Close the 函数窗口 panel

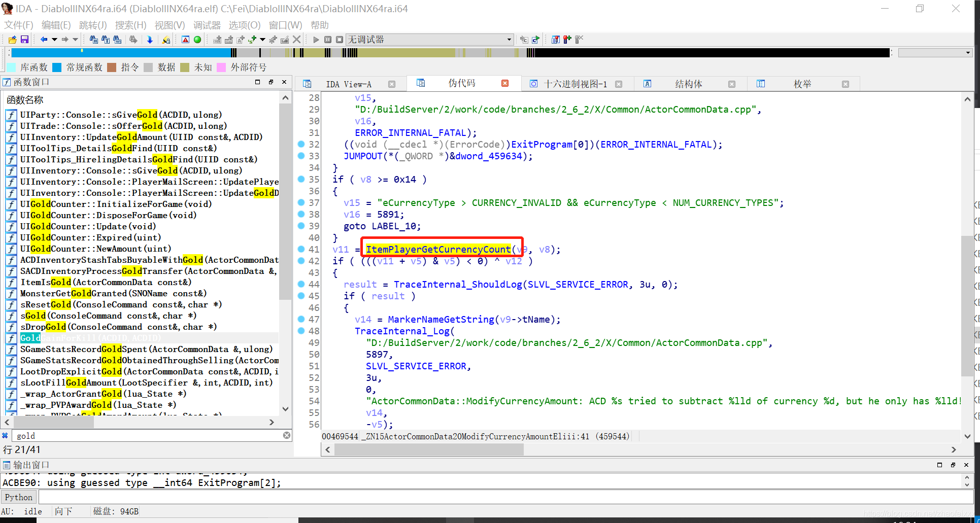pos(284,82)
